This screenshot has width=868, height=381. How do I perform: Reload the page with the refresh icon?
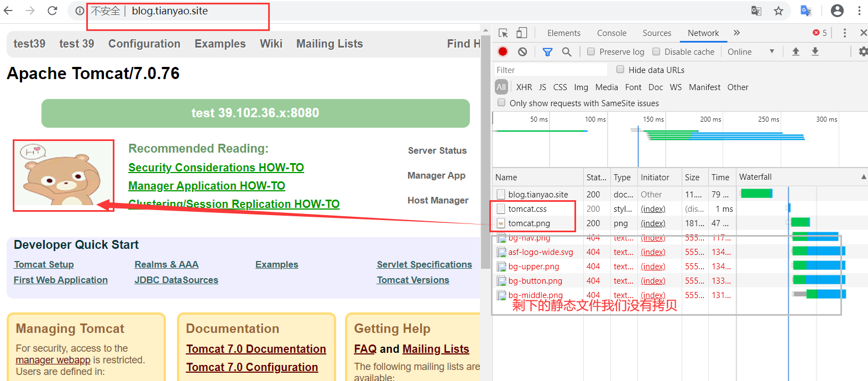click(53, 11)
